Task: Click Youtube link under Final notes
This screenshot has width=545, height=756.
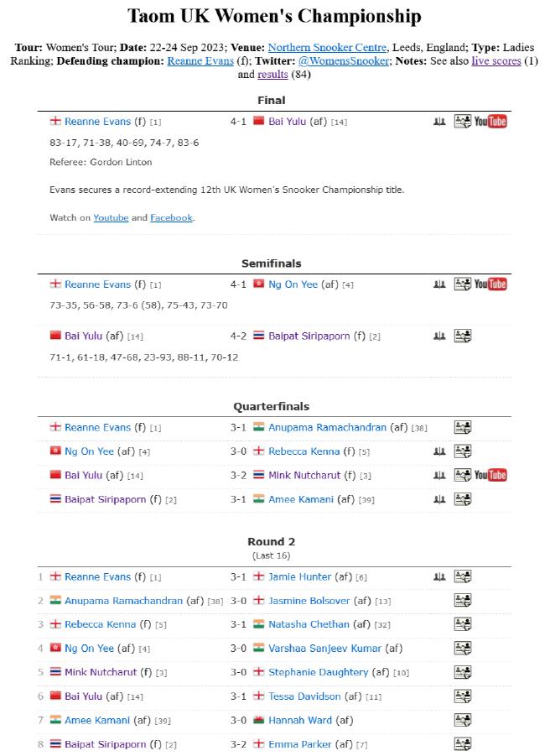Action: pos(111,217)
